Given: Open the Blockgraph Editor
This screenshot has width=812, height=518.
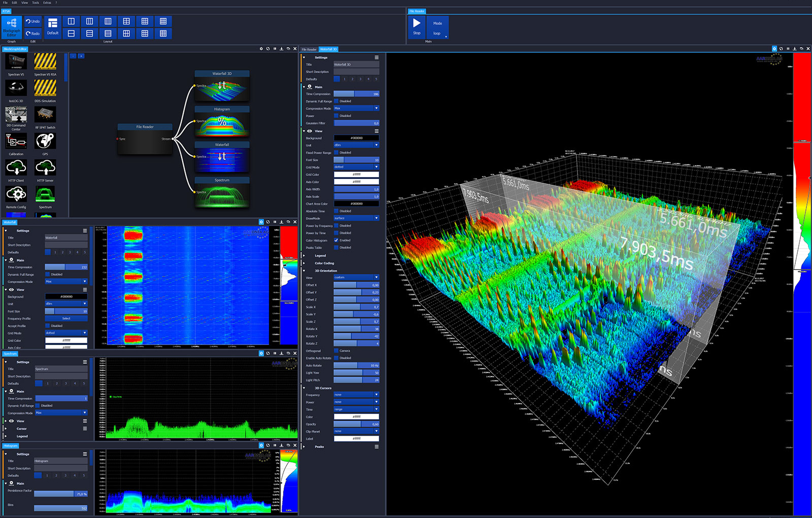Looking at the screenshot, I should click(x=11, y=27).
